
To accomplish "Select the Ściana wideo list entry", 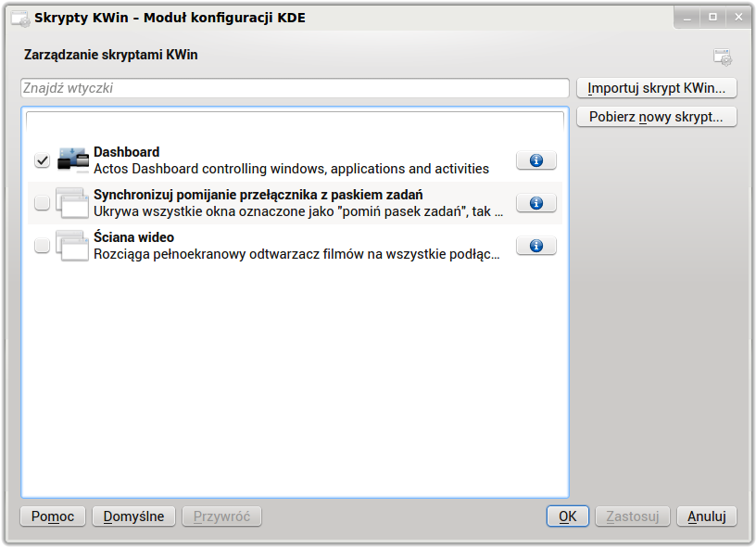I will pyautogui.click(x=295, y=246).
